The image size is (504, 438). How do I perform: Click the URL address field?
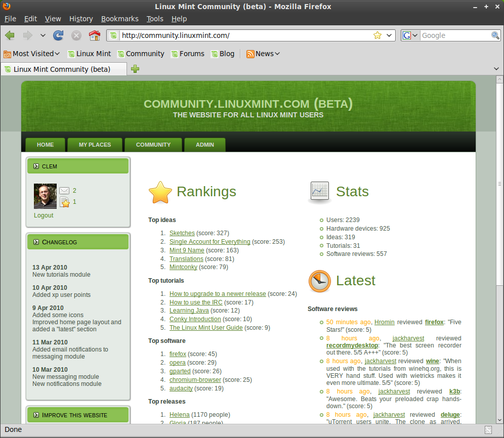click(x=245, y=35)
